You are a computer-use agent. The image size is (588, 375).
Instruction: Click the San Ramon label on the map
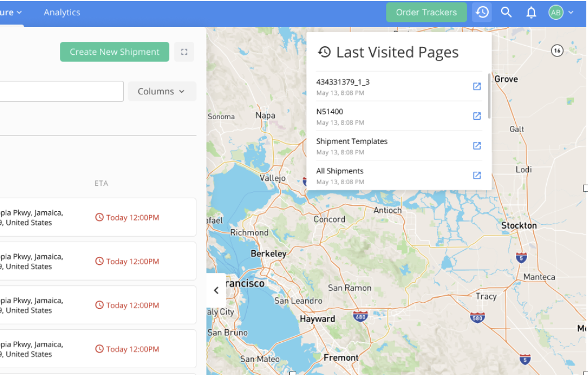click(x=349, y=287)
